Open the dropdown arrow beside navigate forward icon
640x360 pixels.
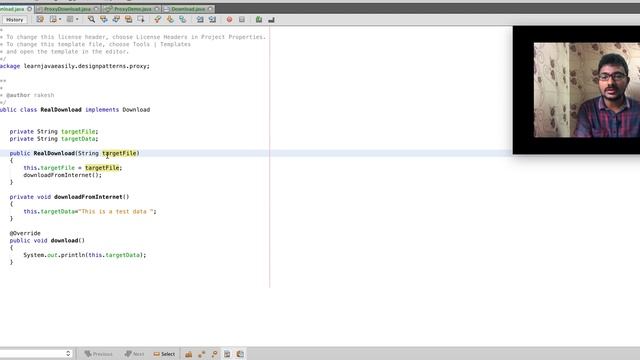77,20
